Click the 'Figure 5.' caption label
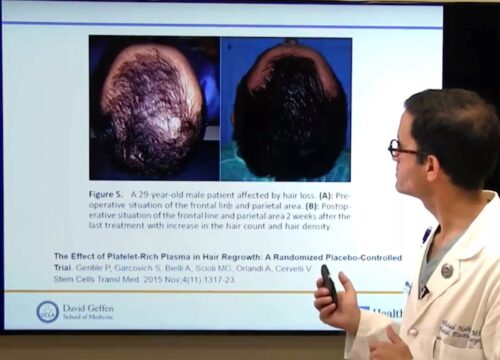 coord(106,194)
